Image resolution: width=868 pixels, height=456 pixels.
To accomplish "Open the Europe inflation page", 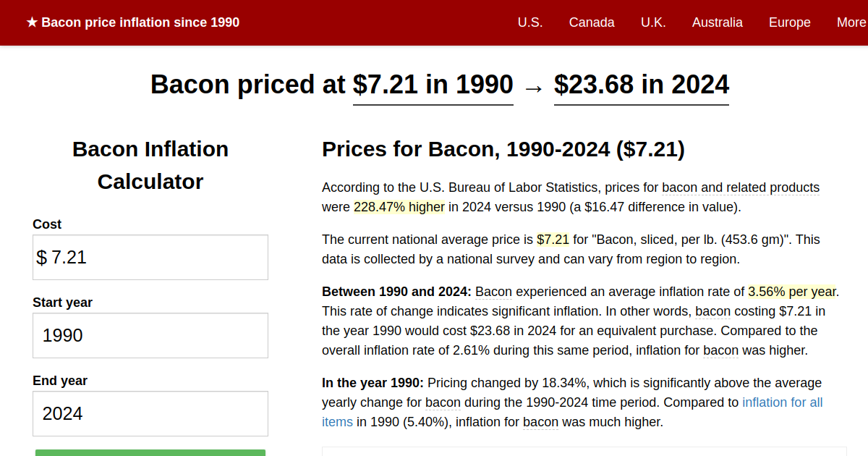I will tap(789, 22).
